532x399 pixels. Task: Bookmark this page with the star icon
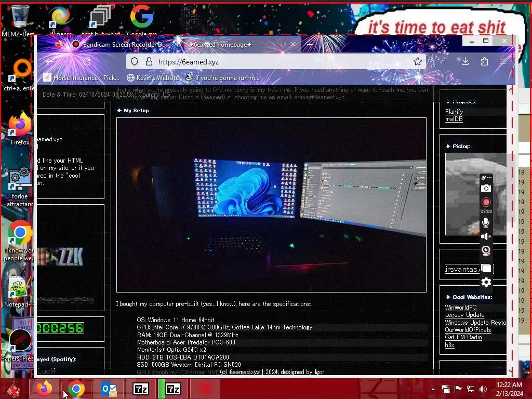pyautogui.click(x=417, y=61)
